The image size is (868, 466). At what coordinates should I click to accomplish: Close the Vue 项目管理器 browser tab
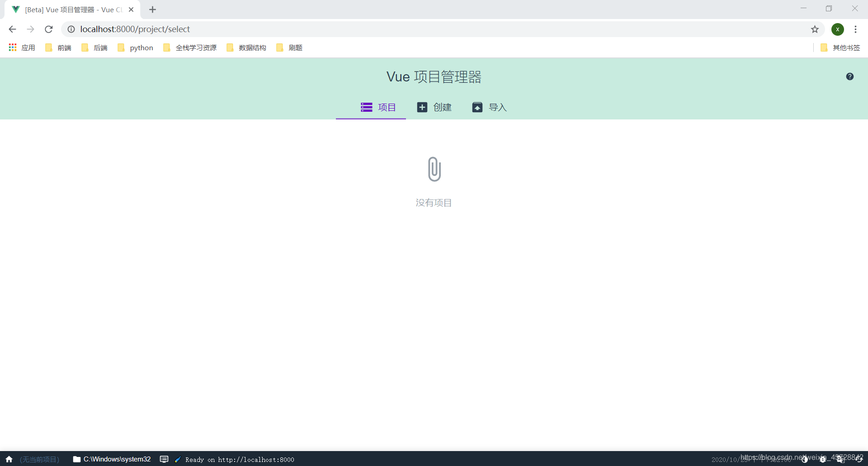pos(131,10)
